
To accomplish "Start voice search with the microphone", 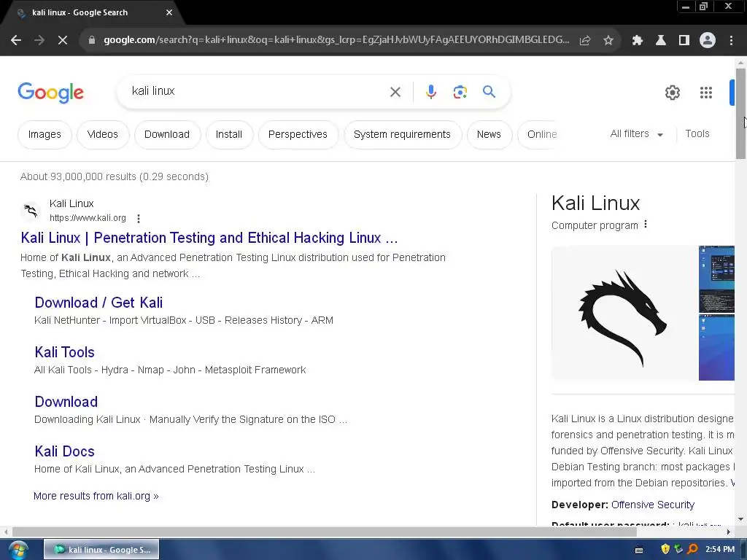I will tap(431, 92).
